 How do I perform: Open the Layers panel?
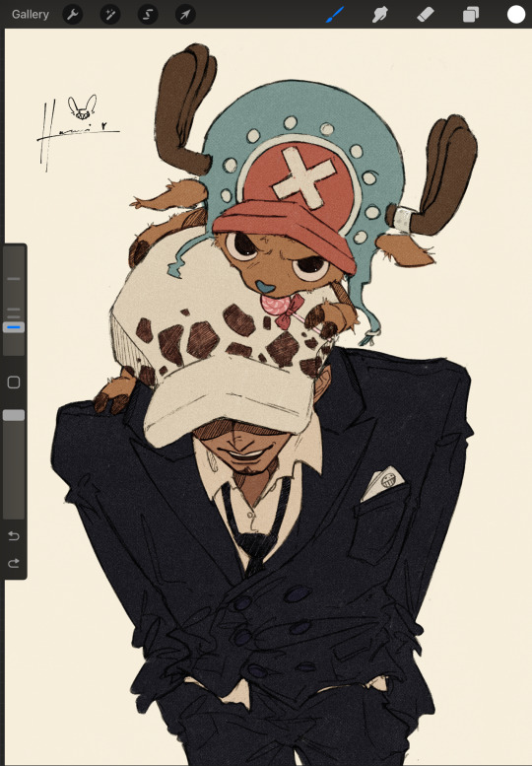pyautogui.click(x=471, y=14)
